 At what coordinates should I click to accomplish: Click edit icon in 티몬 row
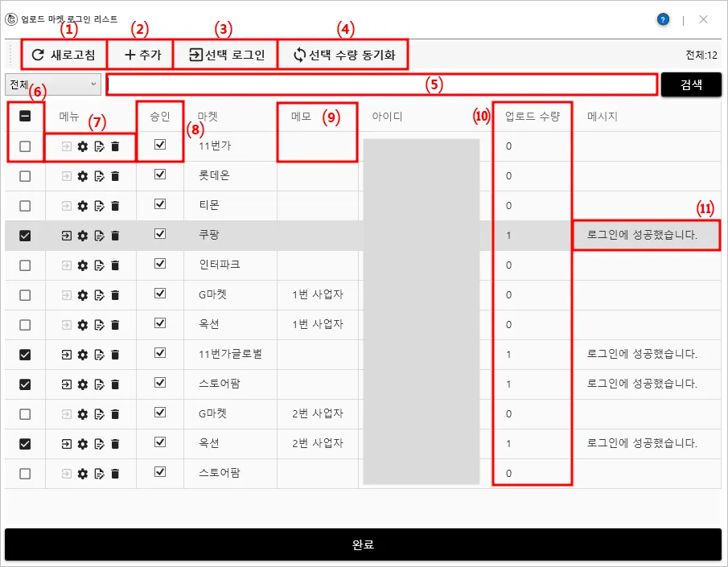99,206
